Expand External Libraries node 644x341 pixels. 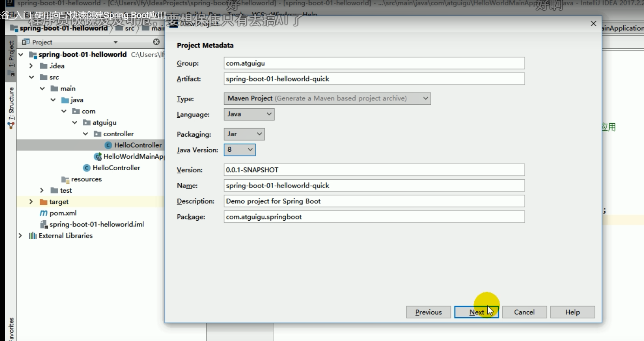click(20, 235)
